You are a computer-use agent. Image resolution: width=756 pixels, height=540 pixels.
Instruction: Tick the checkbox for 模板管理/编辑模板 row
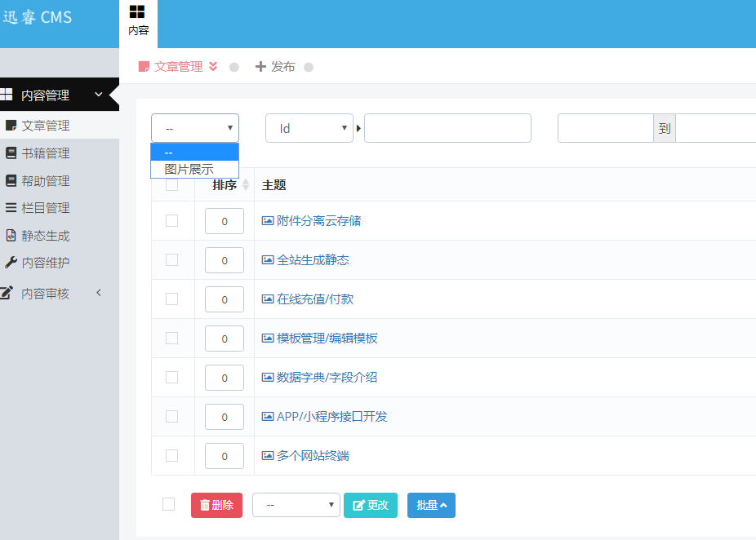pyautogui.click(x=171, y=339)
